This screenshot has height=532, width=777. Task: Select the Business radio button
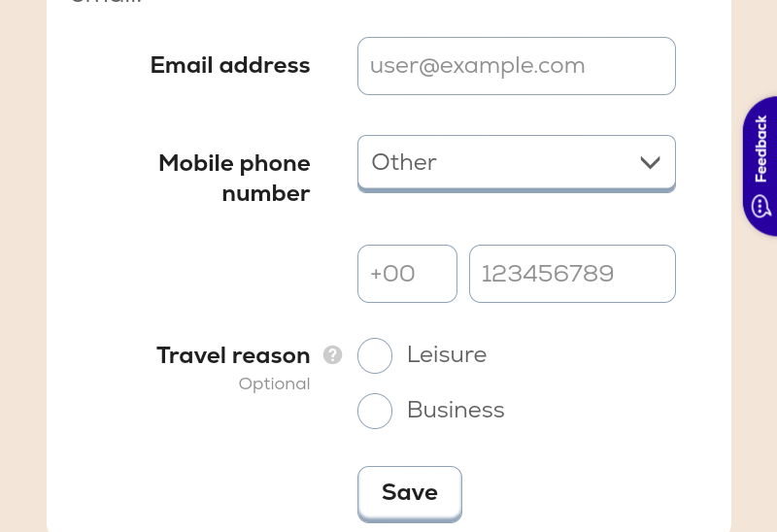[375, 412]
